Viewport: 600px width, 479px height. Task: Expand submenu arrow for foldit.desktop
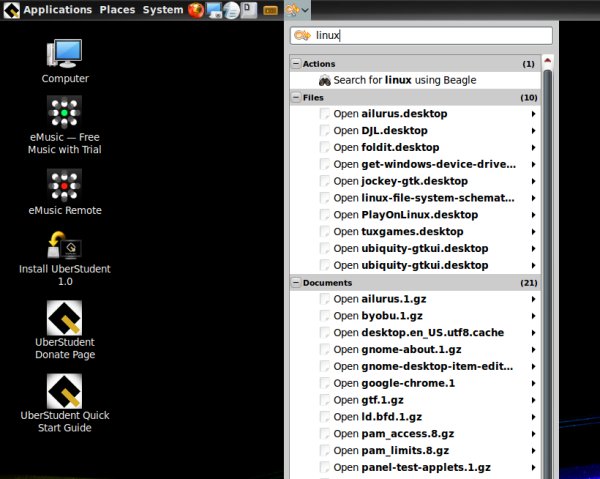coord(533,148)
